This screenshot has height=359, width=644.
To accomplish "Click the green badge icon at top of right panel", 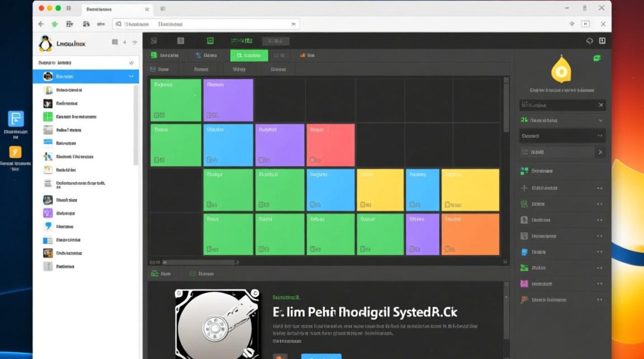I will [x=597, y=58].
